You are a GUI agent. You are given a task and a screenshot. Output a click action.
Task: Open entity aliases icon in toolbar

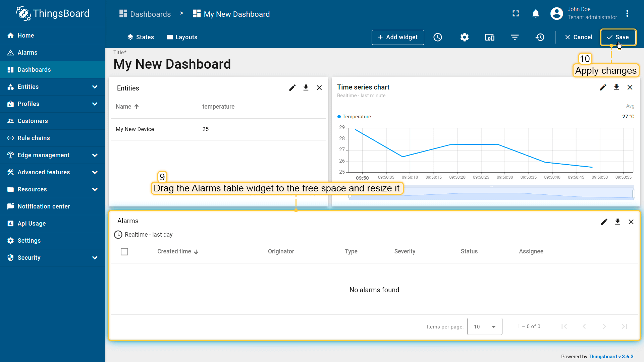pos(489,37)
